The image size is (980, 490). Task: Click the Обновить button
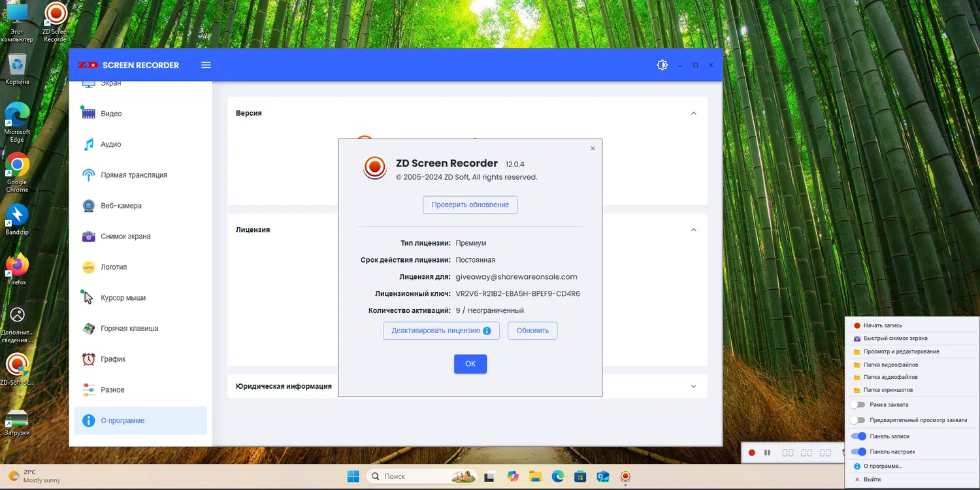pyautogui.click(x=532, y=331)
